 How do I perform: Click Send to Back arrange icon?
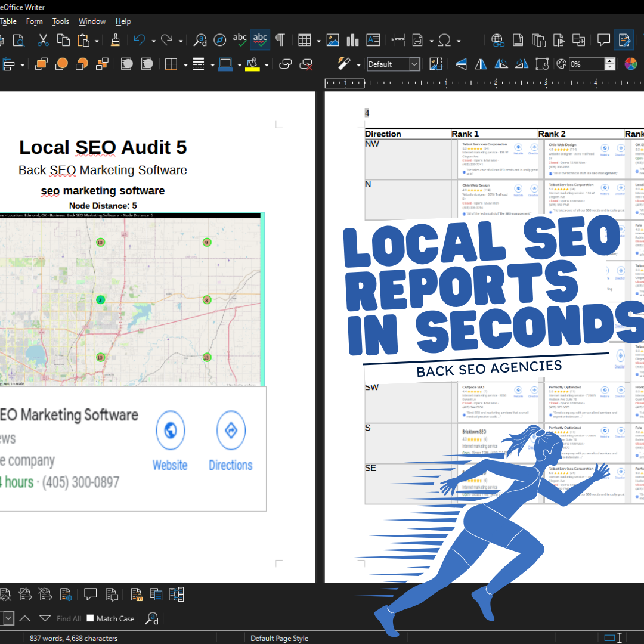click(102, 64)
